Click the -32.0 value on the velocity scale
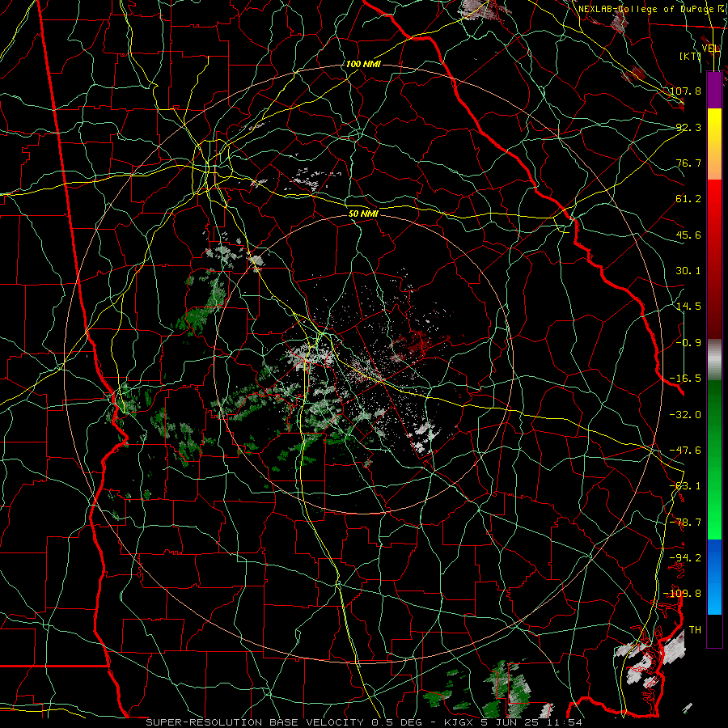Viewport: 728px width, 728px height. tap(686, 415)
